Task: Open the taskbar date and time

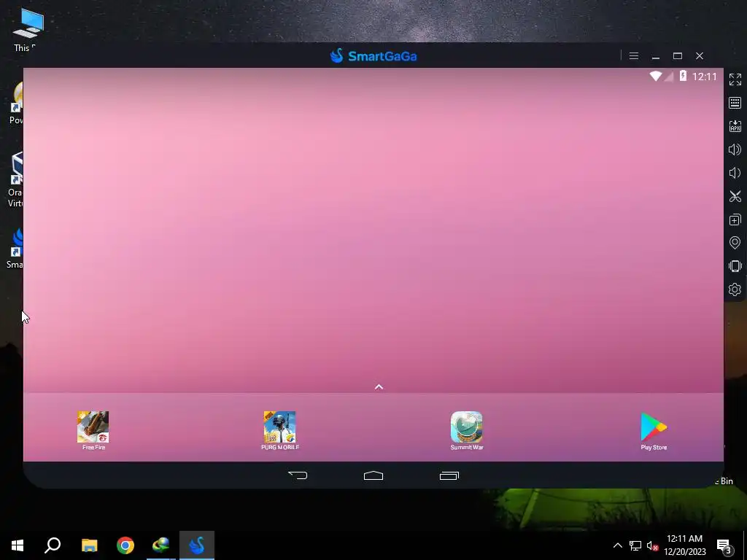Action: tap(684, 545)
